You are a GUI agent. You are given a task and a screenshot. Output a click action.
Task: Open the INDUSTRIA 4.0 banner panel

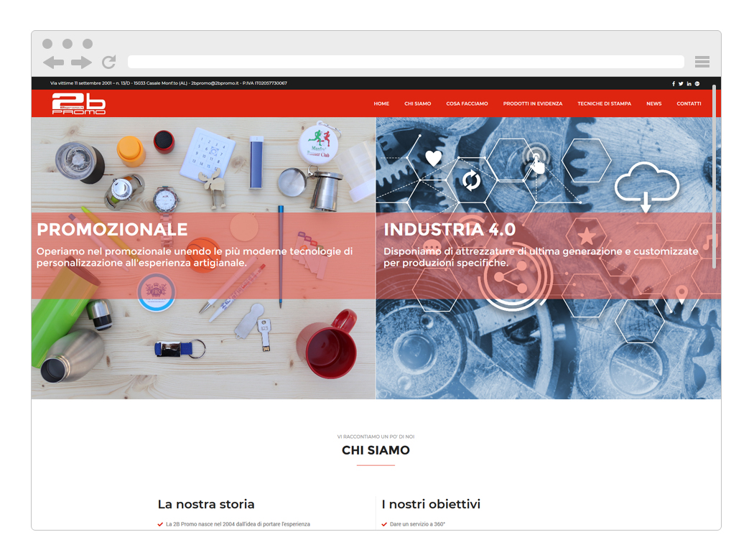pos(548,258)
